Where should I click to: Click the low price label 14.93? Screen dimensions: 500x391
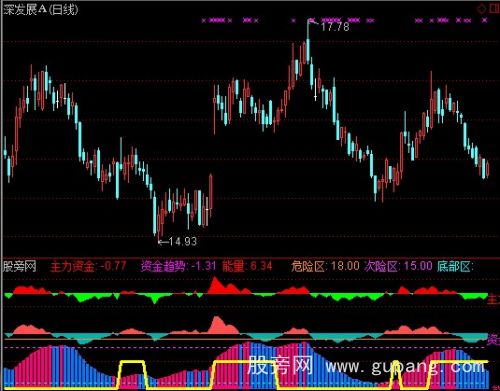tap(183, 241)
